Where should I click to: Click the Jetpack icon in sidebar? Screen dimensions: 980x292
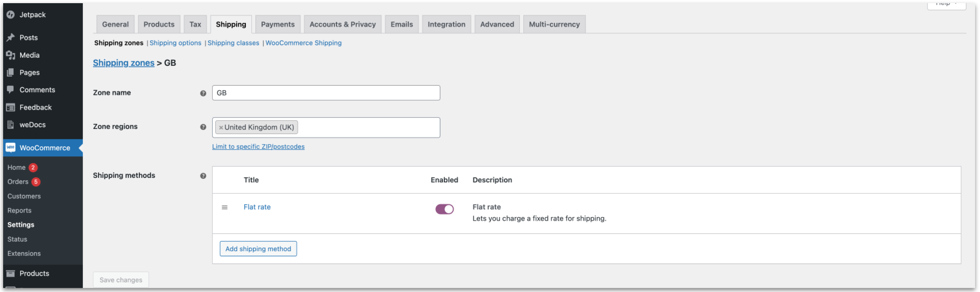(11, 14)
